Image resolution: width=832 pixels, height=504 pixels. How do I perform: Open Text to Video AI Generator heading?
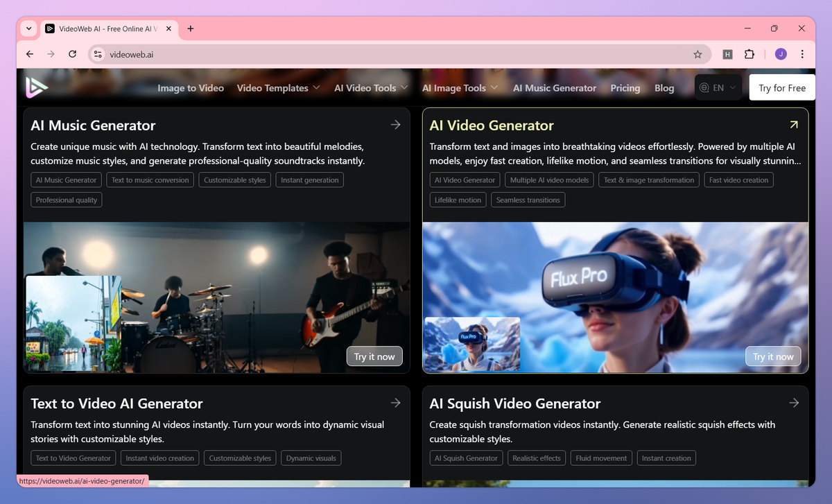[x=117, y=403]
